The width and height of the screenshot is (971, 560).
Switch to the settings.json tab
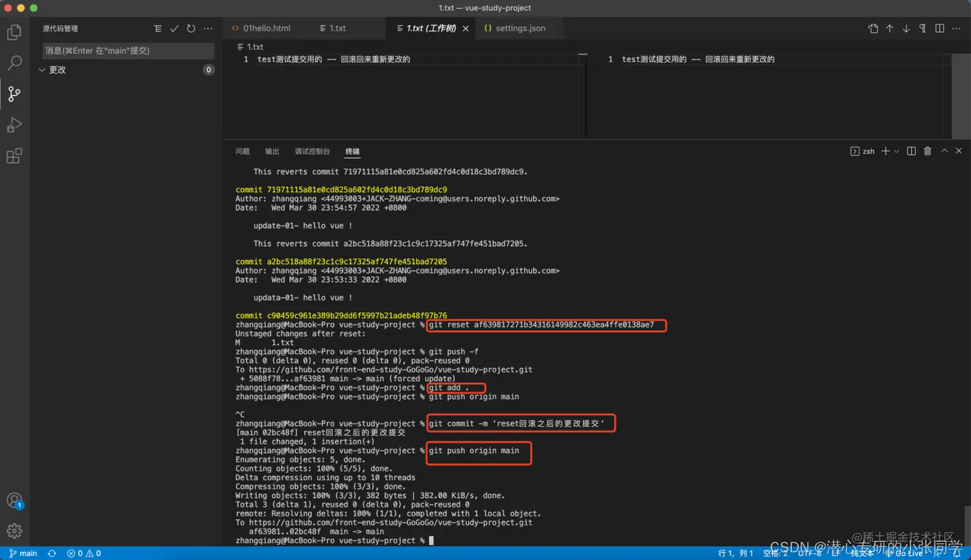click(515, 28)
